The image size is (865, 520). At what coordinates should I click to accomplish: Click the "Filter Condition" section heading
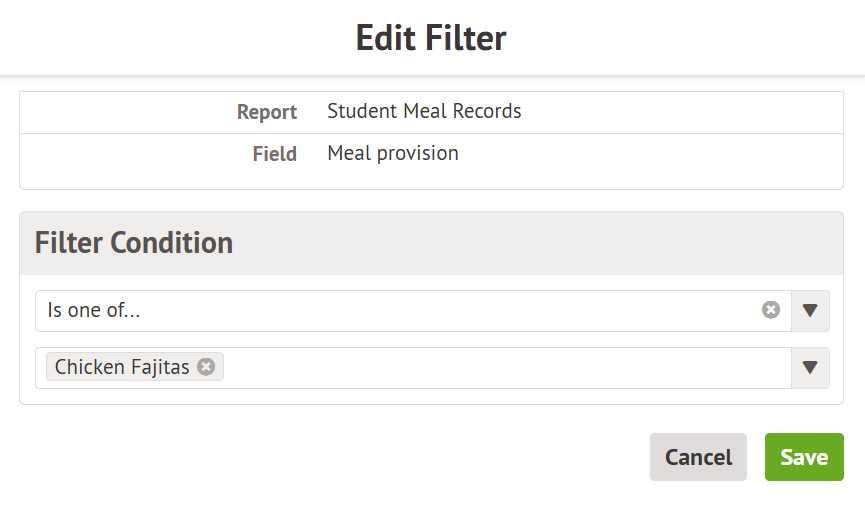click(x=134, y=242)
